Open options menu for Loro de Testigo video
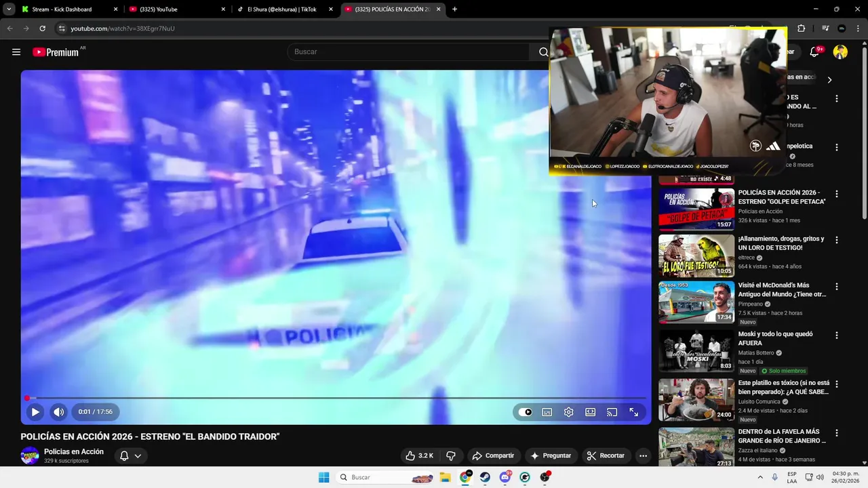Viewport: 868px width, 488px height. pyautogui.click(x=837, y=240)
